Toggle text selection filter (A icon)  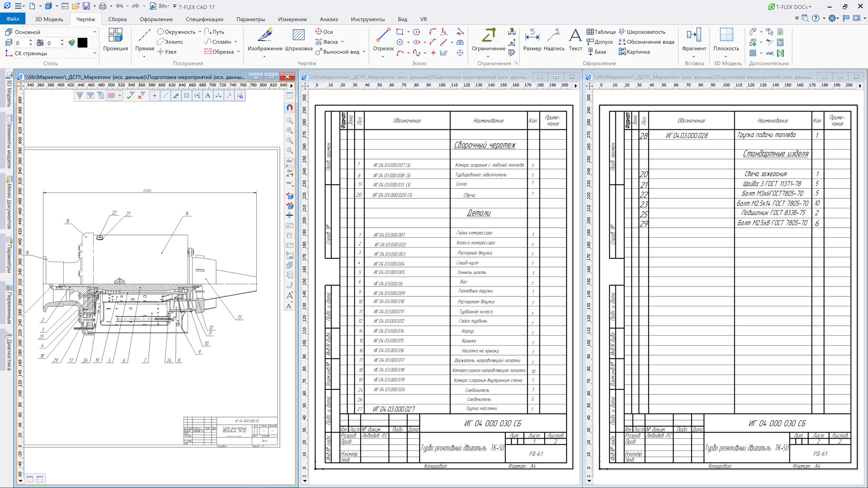[x=208, y=96]
